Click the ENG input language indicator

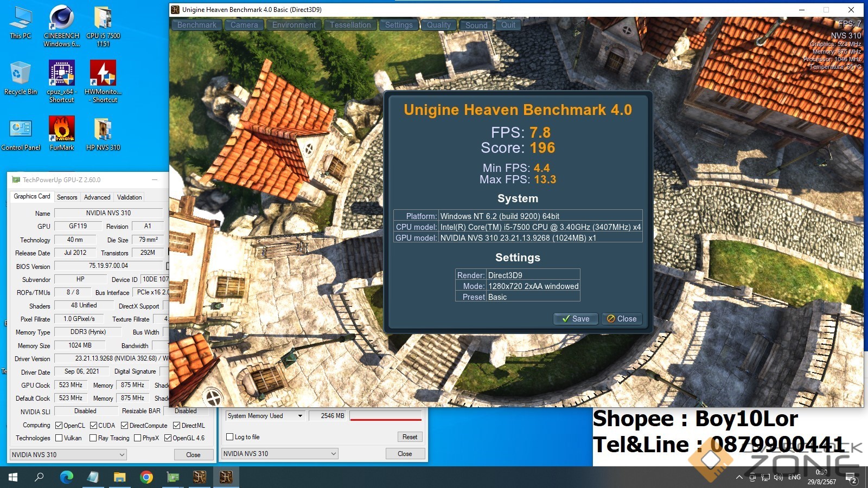coord(794,478)
